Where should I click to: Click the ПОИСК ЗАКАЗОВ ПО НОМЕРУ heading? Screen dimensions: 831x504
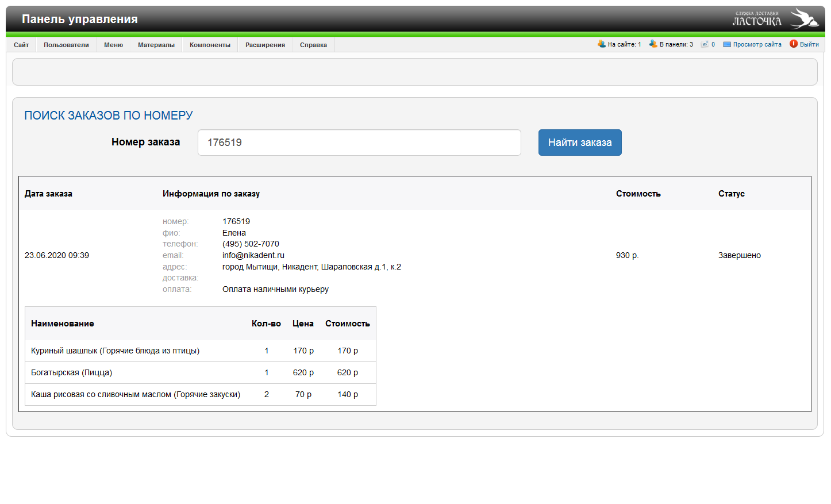[109, 116]
